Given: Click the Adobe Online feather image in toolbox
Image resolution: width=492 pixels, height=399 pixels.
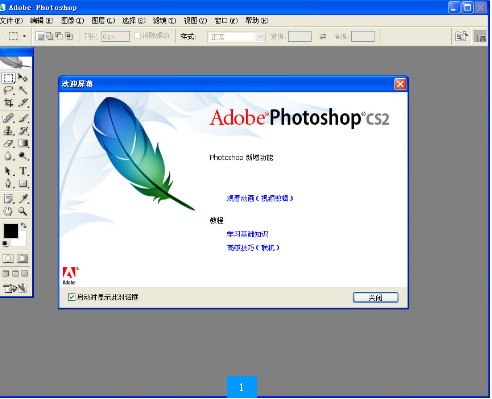Looking at the screenshot, I should pos(16,62).
